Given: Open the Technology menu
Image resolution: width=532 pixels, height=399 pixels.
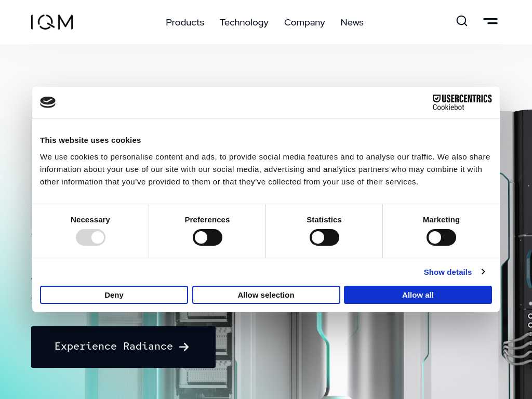Looking at the screenshot, I should tap(244, 22).
